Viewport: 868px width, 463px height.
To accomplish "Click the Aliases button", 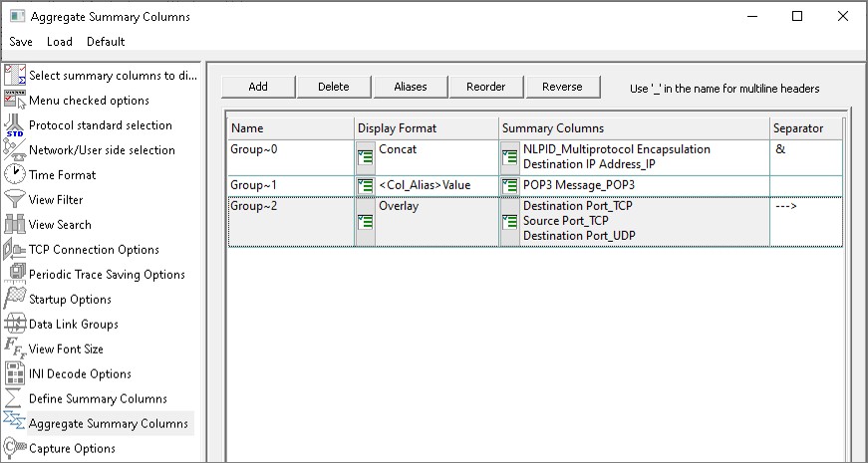I will 411,87.
